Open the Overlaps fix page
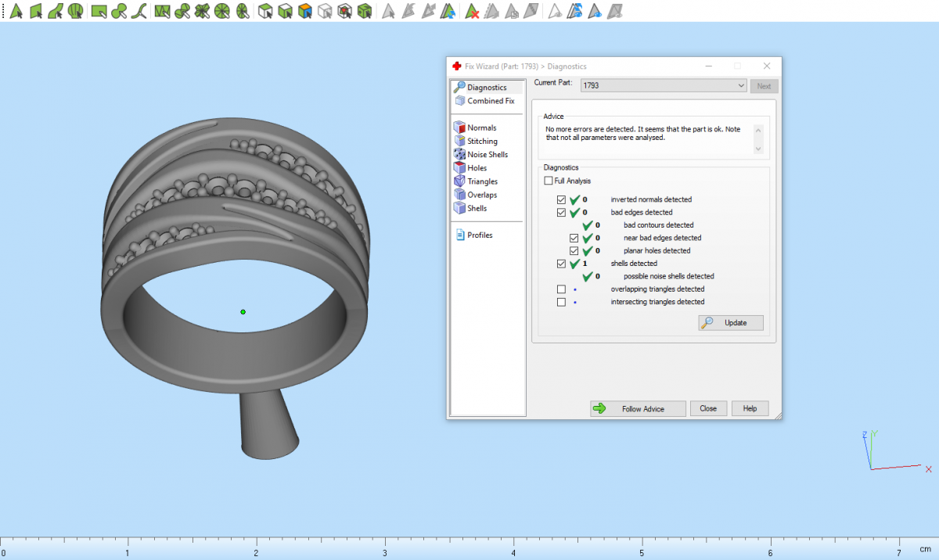The height and width of the screenshot is (560, 939). click(x=482, y=195)
